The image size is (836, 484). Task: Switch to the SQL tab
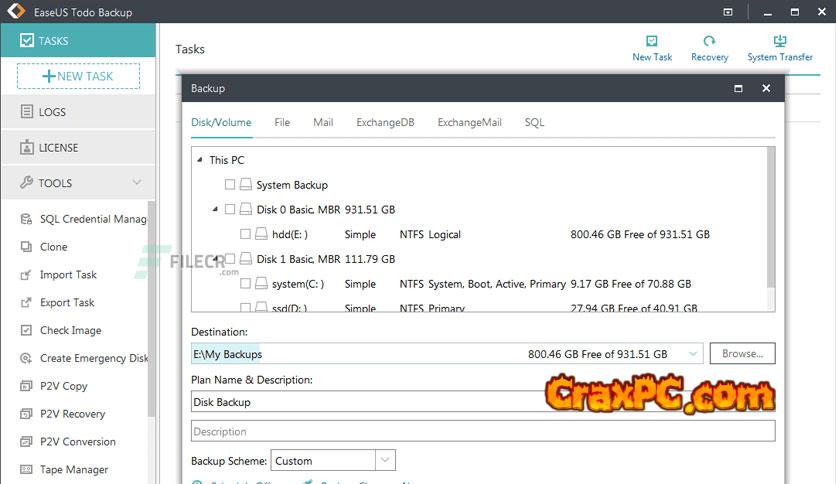click(534, 123)
